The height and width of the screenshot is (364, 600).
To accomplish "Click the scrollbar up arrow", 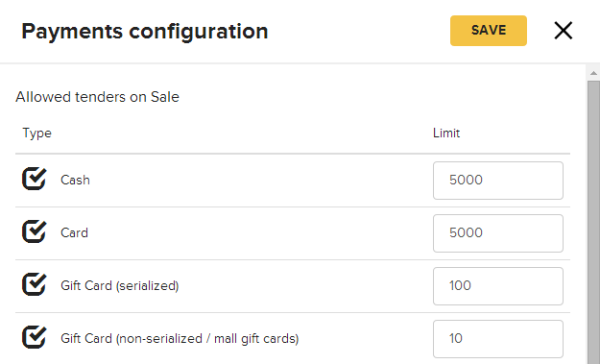I will 593,73.
